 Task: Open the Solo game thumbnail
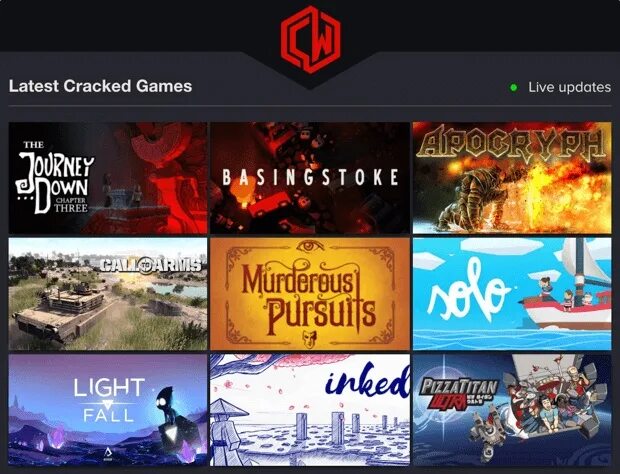[x=512, y=294]
